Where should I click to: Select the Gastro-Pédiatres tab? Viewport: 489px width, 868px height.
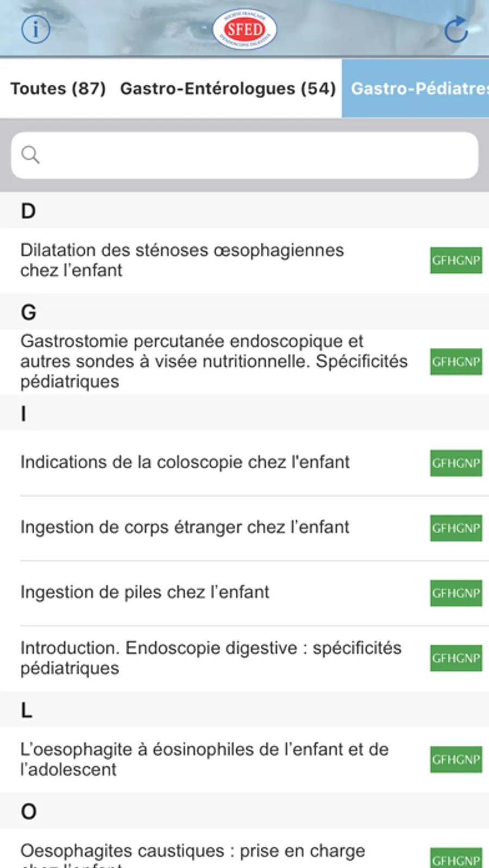click(418, 89)
